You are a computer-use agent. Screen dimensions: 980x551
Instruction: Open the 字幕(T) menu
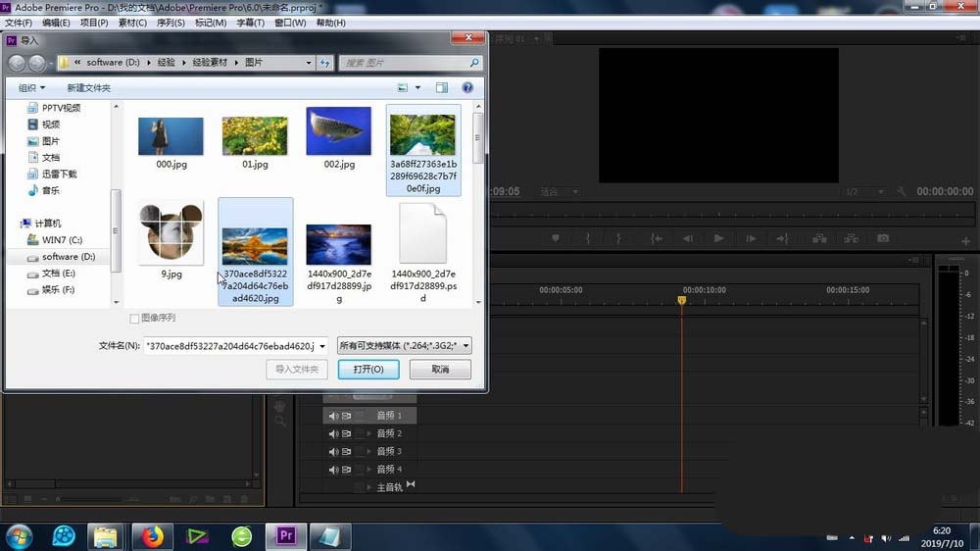click(250, 23)
